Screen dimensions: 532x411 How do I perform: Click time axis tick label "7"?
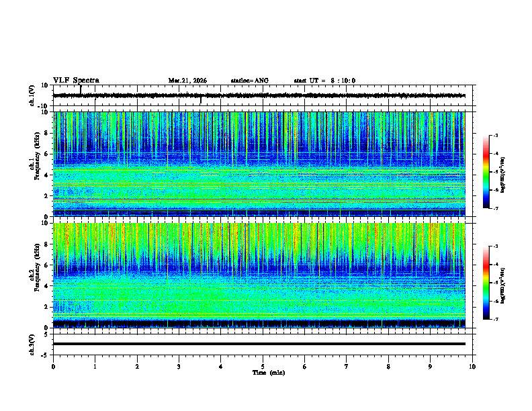(x=347, y=367)
